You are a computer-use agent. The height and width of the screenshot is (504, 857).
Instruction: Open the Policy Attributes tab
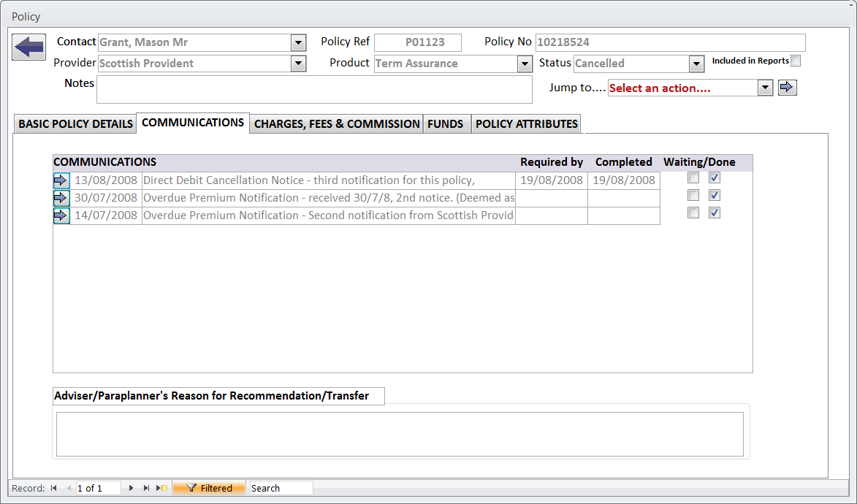[x=526, y=124]
